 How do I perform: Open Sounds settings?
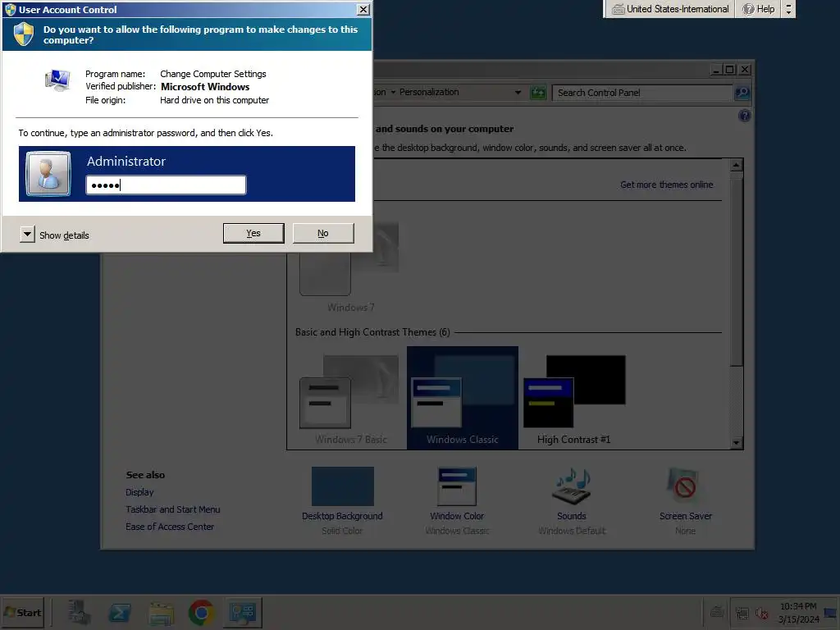572,500
